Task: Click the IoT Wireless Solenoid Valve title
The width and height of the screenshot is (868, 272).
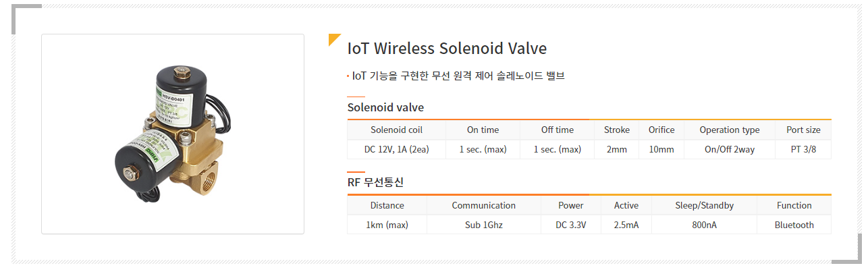Action: [x=446, y=49]
